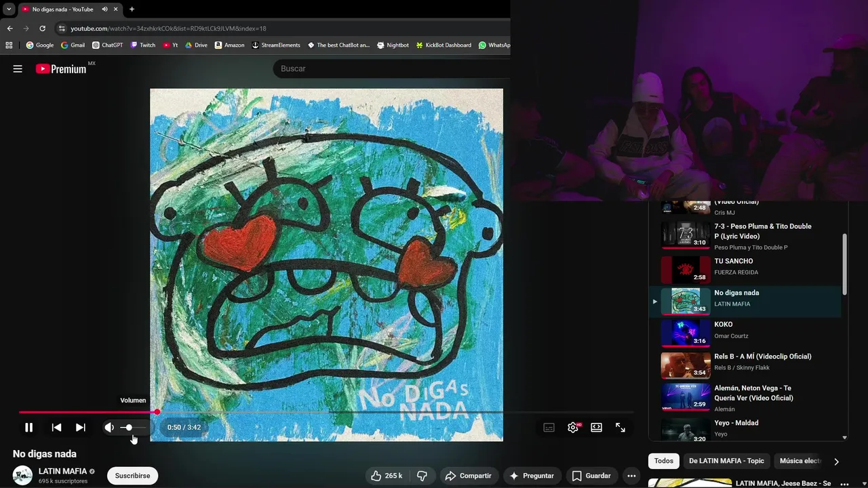Open the Drive bookmark
Screen dimensions: 868x488
pos(196,45)
